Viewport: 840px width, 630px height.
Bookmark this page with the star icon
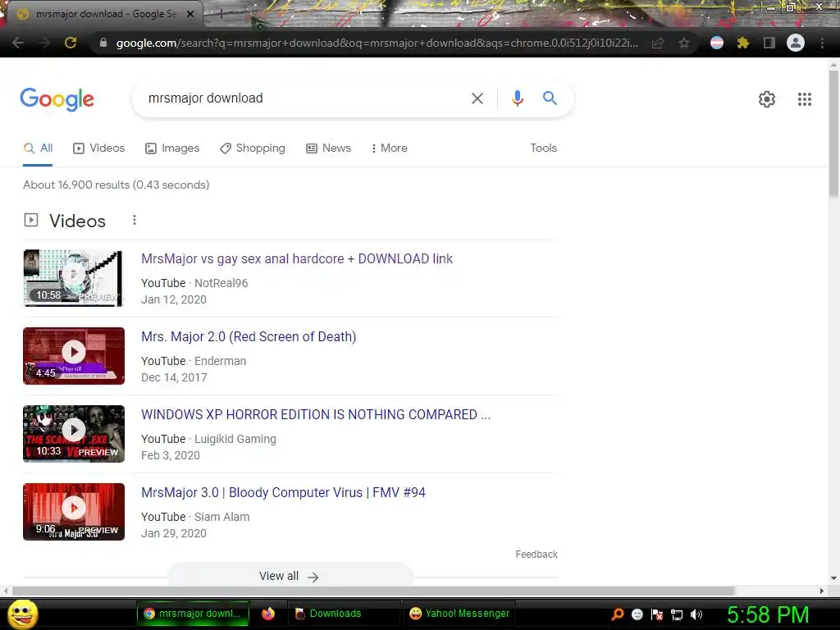pyautogui.click(x=683, y=43)
